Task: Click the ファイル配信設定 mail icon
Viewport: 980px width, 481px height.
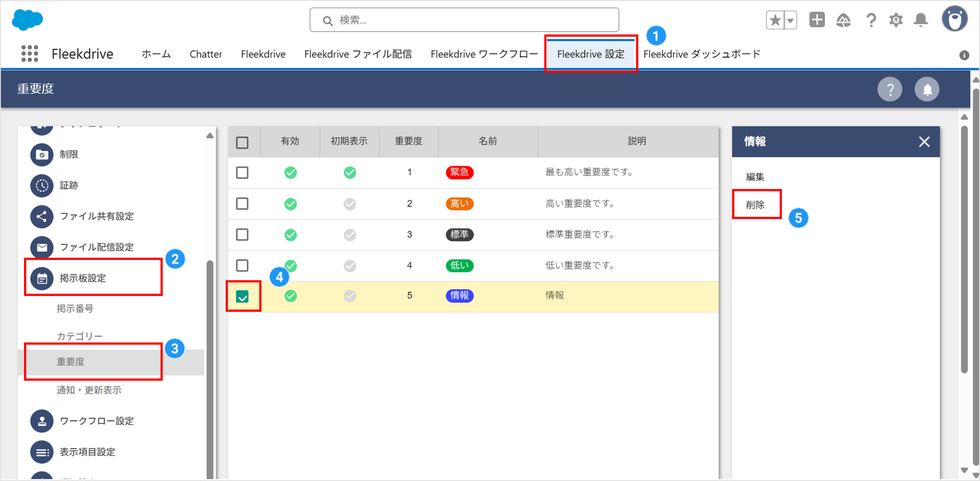Action: point(42,247)
